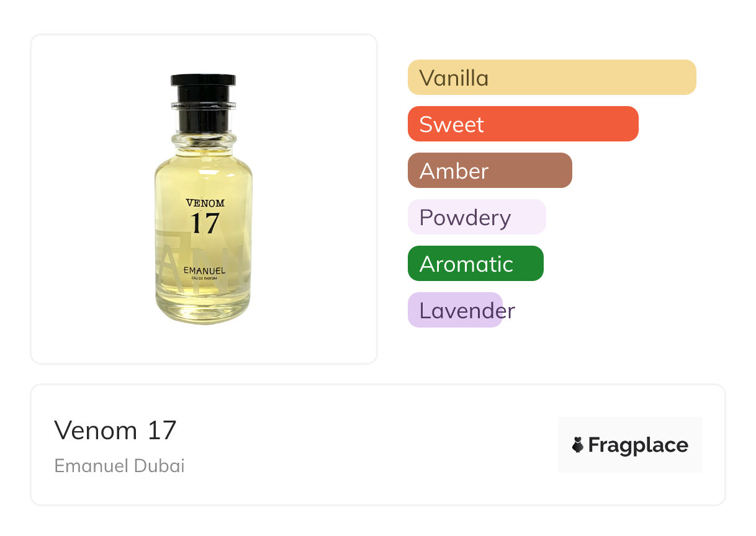Click the Vanilla accord bar
This screenshot has width=756, height=536.
(x=552, y=78)
